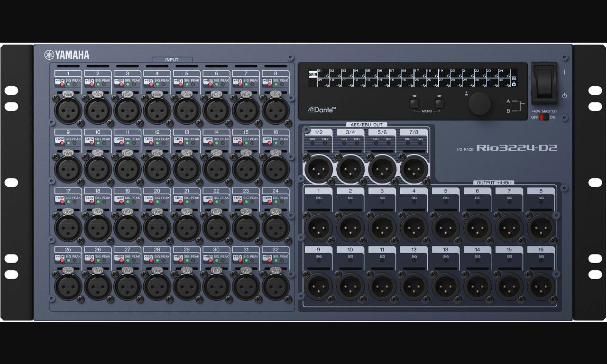This screenshot has height=364, width=607.
Task: Click the +48V indicator on input 31
Action: click(x=240, y=260)
